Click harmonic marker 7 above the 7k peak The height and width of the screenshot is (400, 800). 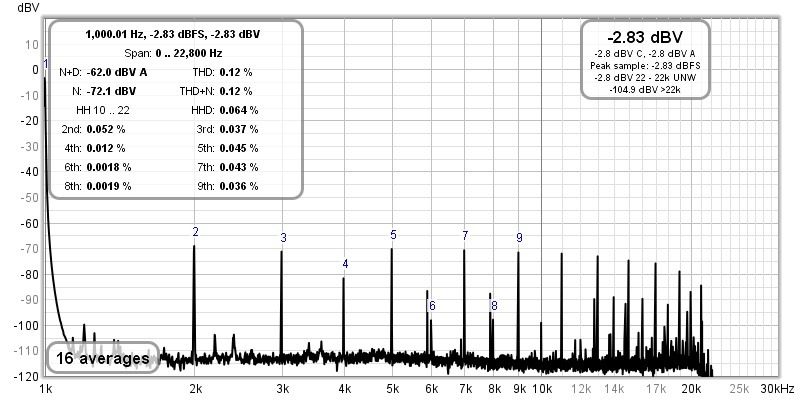[465, 236]
